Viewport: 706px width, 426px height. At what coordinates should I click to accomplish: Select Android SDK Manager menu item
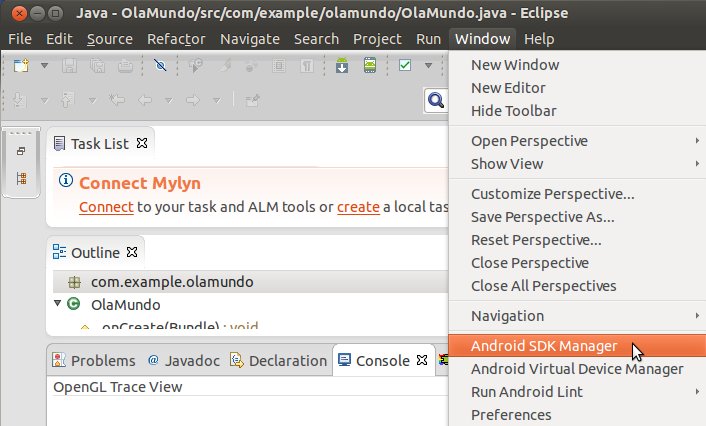577,346
